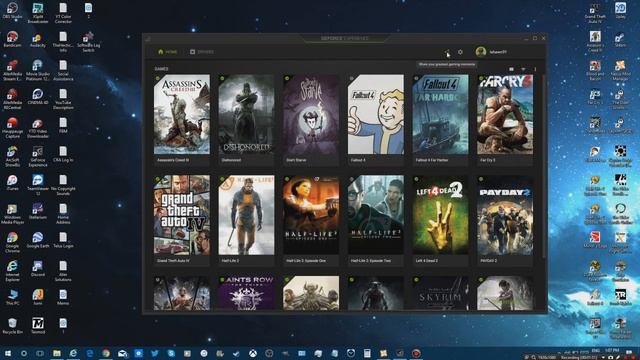
Task: Select Half-Life 2 Episode Two tile
Action: coord(376,220)
